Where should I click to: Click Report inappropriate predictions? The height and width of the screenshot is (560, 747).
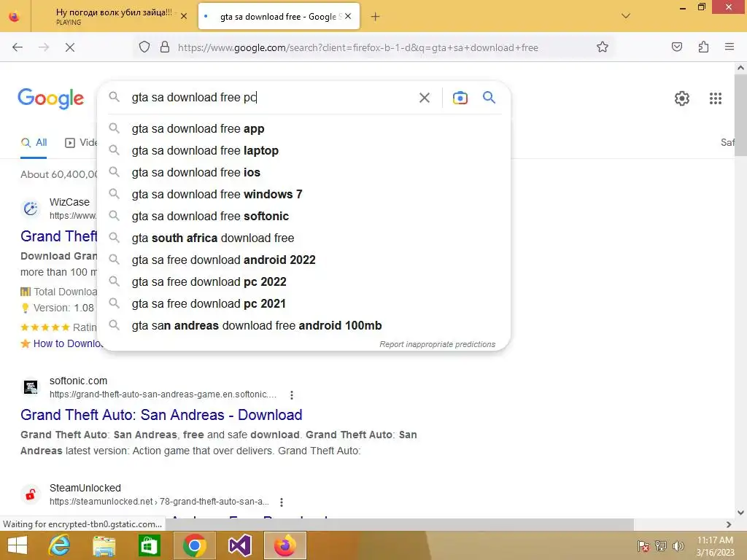[438, 344]
